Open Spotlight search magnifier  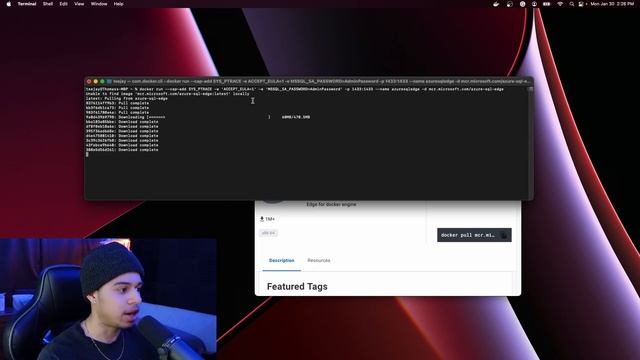(x=571, y=4)
